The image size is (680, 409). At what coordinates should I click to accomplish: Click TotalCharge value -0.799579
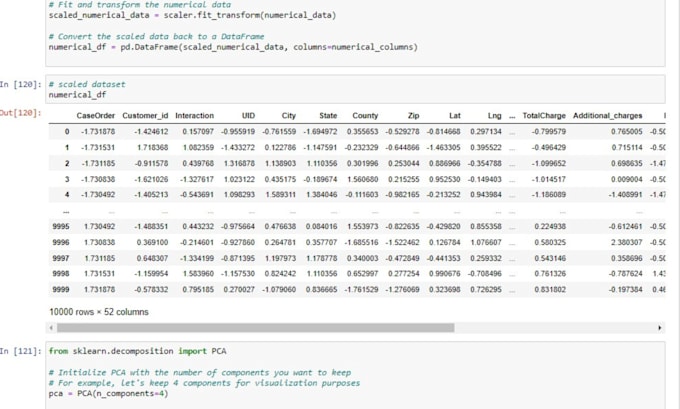(x=549, y=131)
